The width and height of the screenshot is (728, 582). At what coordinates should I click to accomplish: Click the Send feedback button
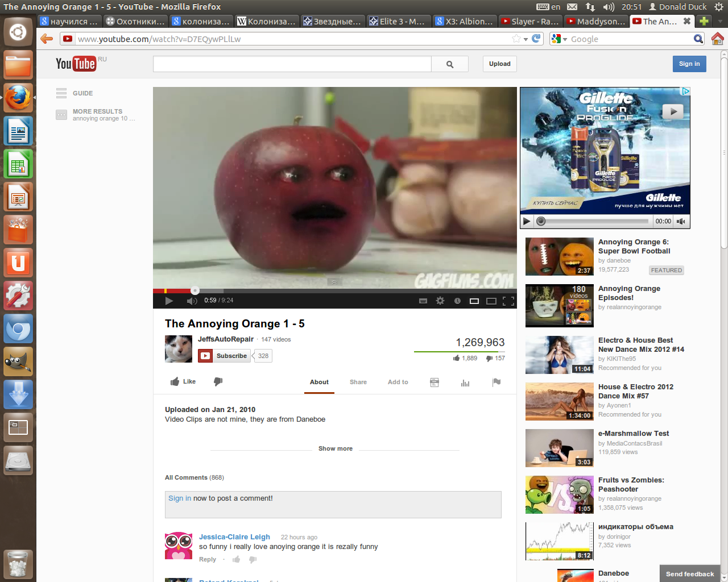tap(690, 573)
